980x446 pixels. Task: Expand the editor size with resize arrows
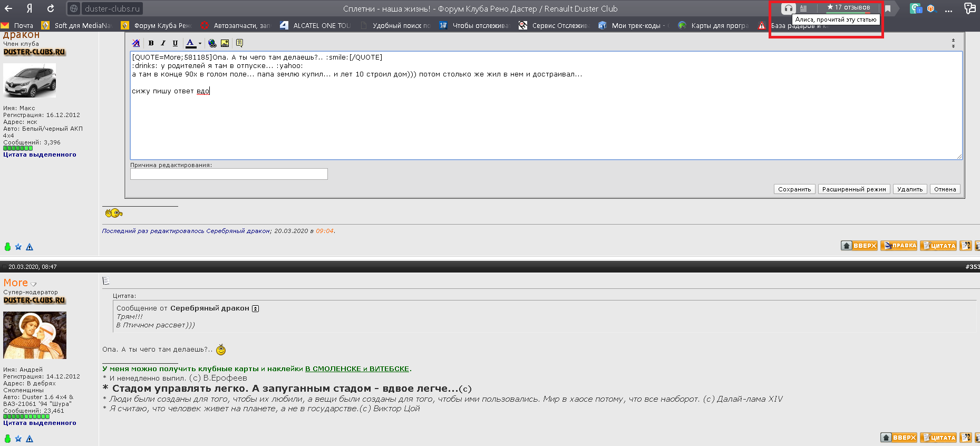(953, 43)
